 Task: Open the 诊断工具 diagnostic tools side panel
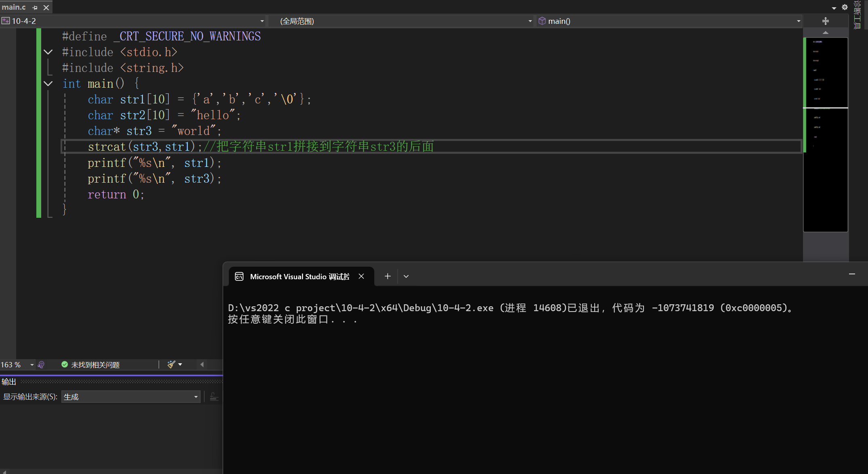tap(858, 15)
